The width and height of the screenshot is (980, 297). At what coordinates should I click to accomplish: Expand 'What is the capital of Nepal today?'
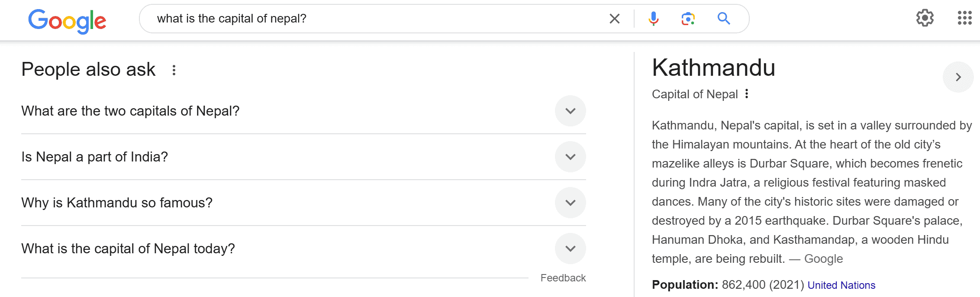pyautogui.click(x=571, y=249)
